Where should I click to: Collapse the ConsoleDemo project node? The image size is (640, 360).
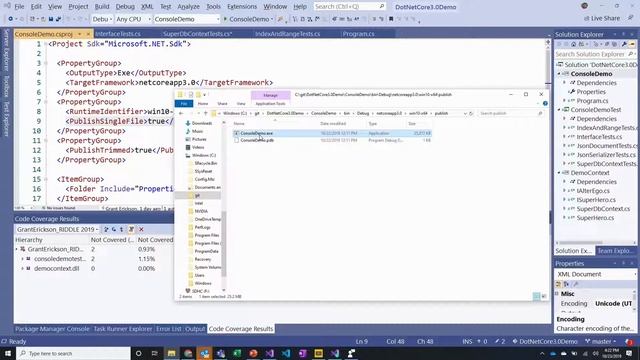(x=559, y=74)
